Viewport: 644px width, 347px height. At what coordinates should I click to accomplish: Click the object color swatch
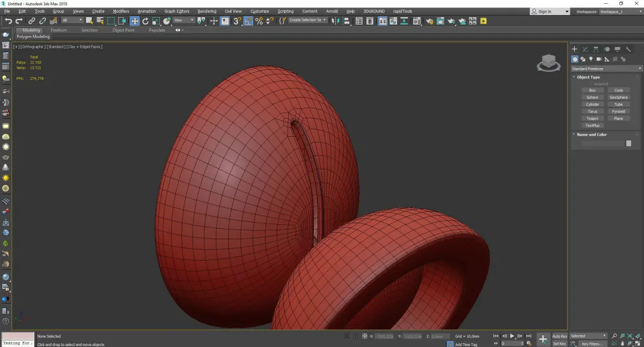tap(628, 144)
